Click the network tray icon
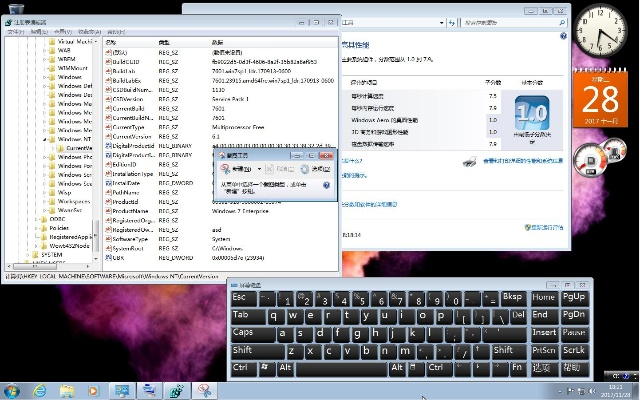This screenshot has width=640, height=400. [582, 391]
